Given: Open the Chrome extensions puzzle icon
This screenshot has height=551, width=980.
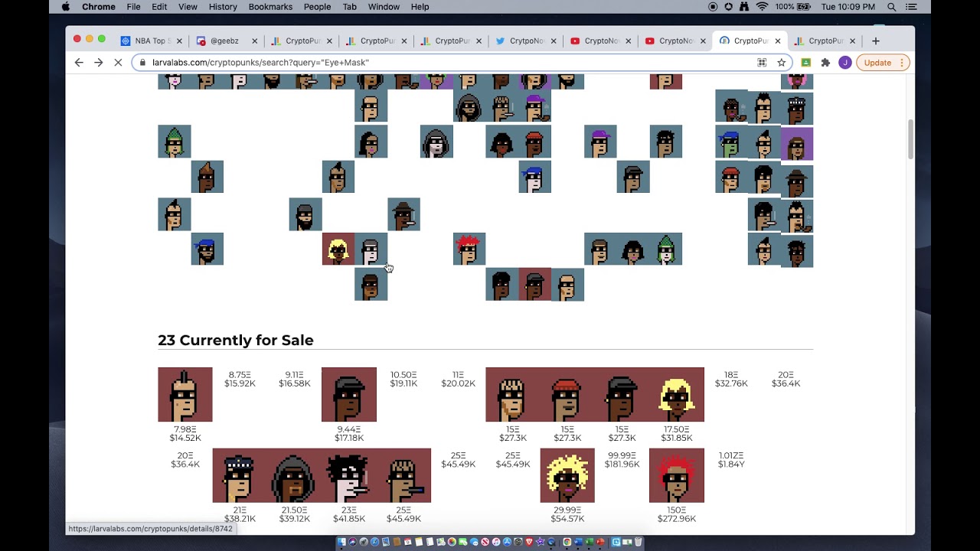Looking at the screenshot, I should (x=825, y=63).
